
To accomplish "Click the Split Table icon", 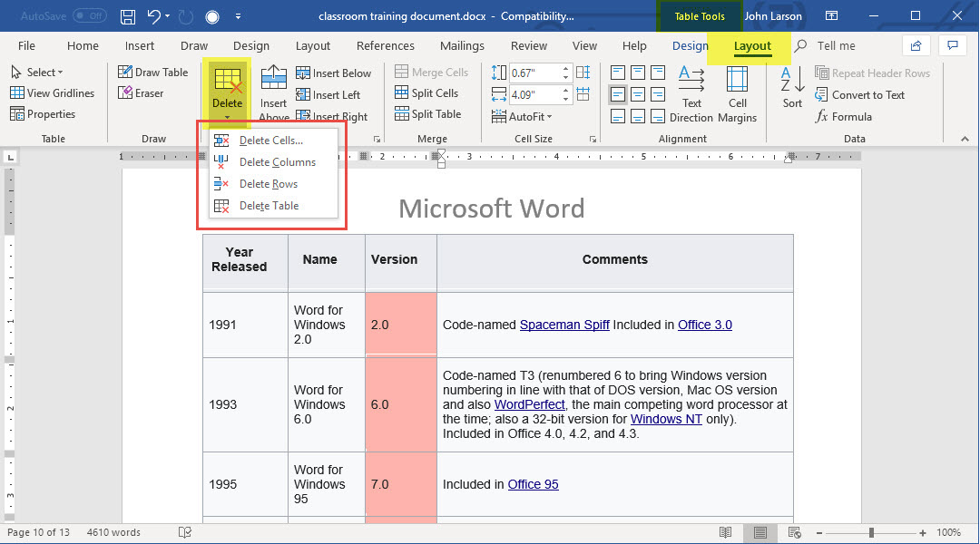I will (428, 114).
